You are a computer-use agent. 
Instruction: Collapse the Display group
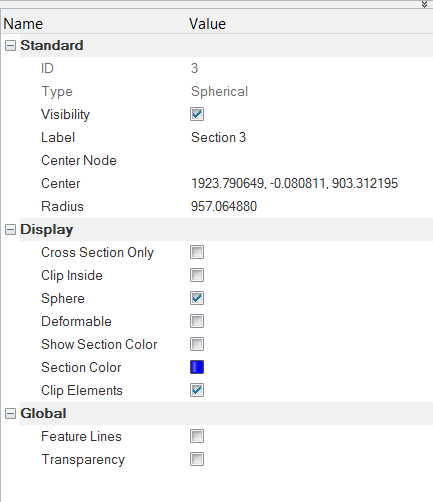10,230
